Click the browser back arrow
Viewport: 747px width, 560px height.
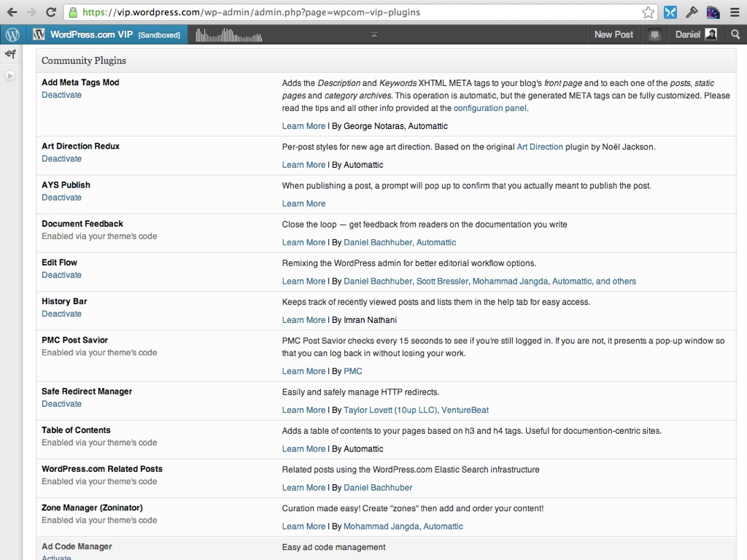tap(12, 12)
